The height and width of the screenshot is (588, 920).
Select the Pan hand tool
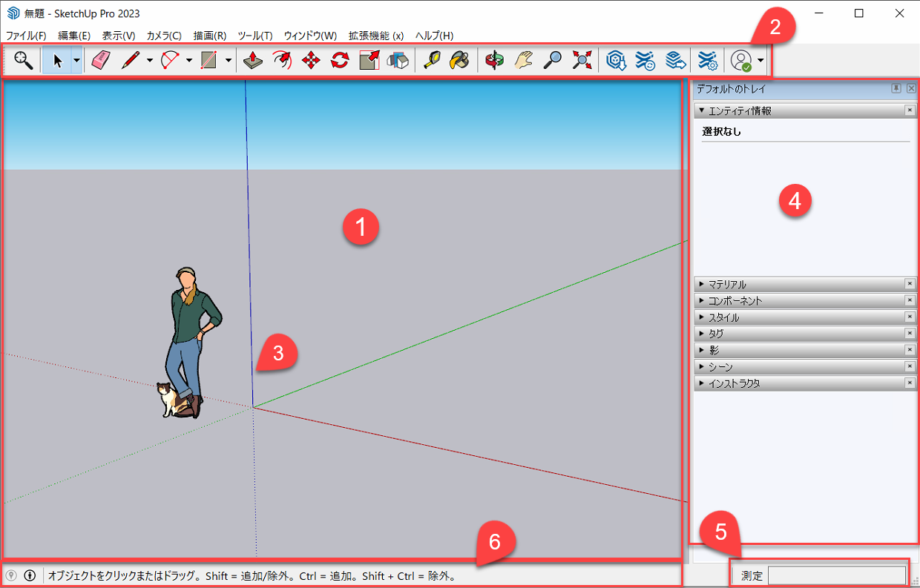(x=524, y=61)
